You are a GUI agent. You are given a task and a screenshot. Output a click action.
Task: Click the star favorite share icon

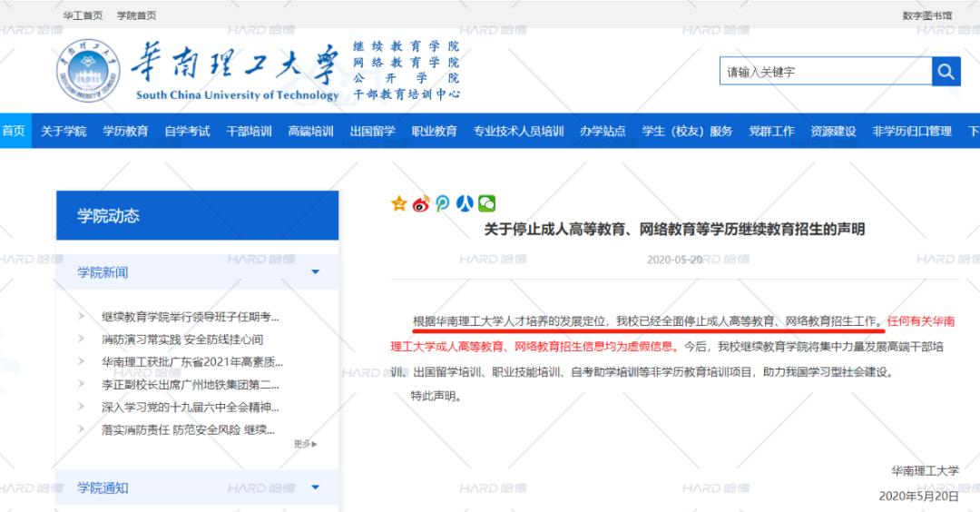click(x=398, y=203)
